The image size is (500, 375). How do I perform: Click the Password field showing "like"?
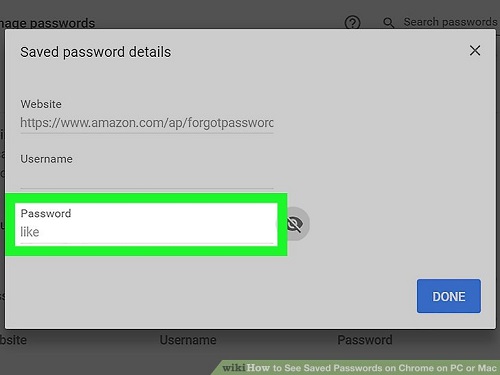[x=147, y=233]
